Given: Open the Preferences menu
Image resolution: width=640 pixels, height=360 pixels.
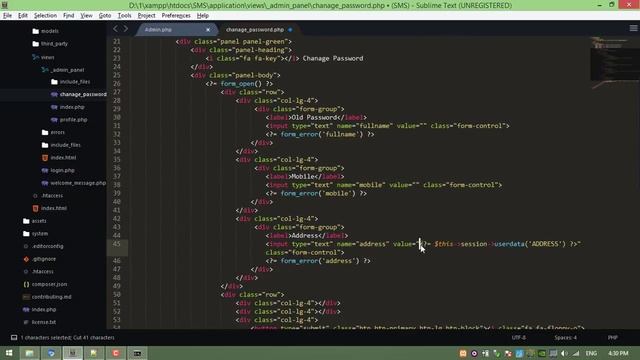Looking at the screenshot, I should tap(176, 16).
